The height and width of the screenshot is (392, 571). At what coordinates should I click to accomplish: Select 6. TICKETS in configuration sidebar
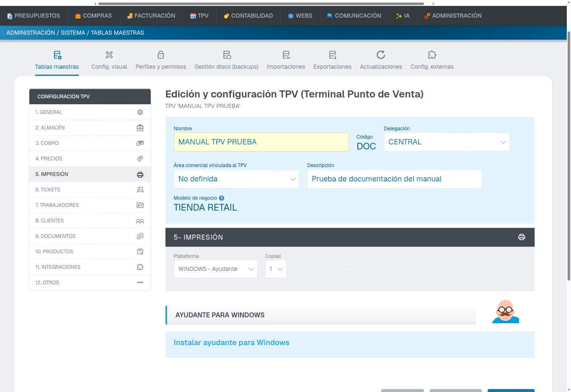click(x=90, y=190)
